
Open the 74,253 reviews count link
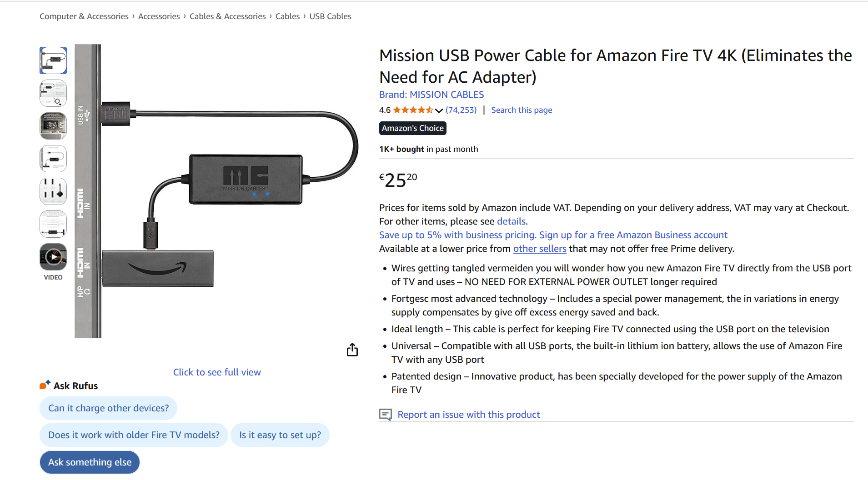[x=461, y=110]
